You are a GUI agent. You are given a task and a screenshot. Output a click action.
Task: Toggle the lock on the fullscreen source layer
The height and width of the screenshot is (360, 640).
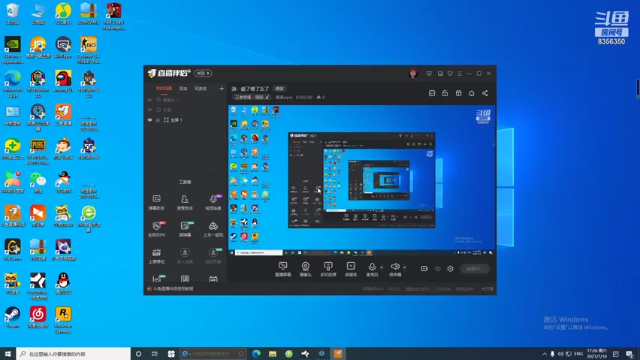coord(158,120)
